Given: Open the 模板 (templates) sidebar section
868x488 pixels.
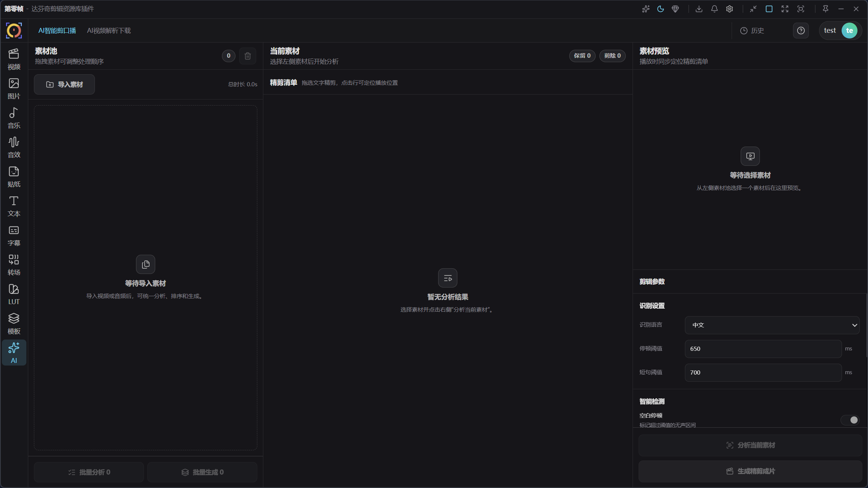Looking at the screenshot, I should 14,324.
